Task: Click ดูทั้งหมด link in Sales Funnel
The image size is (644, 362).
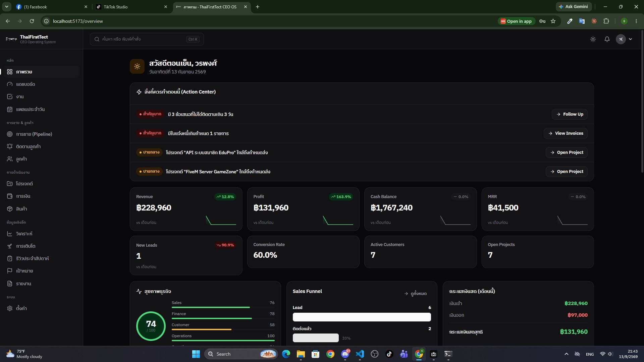Action: pyautogui.click(x=416, y=294)
